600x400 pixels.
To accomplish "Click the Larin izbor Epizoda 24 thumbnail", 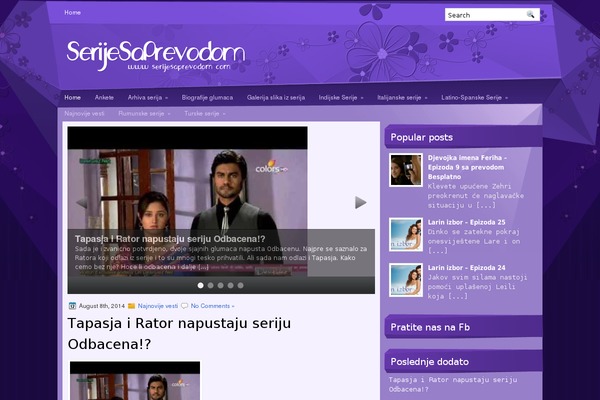I will tap(406, 280).
